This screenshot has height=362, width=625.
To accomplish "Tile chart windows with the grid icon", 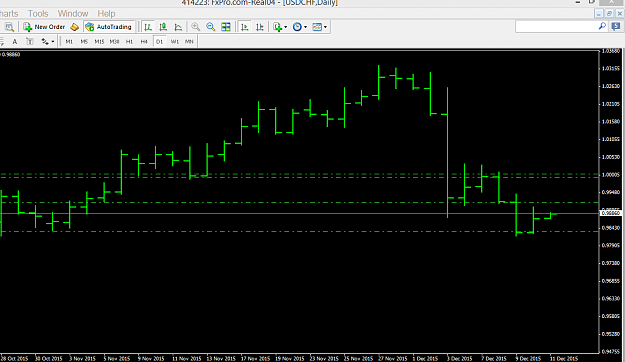I will [226, 27].
